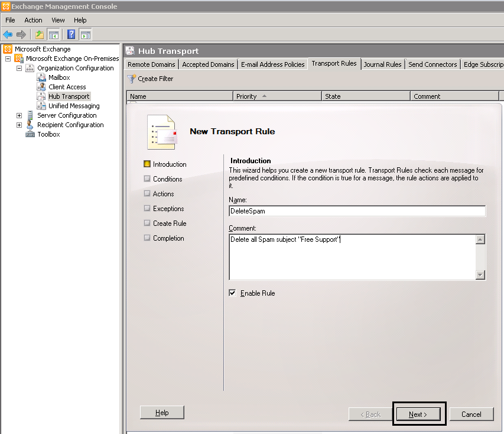
Task: Open the Action menu
Action: 33,20
